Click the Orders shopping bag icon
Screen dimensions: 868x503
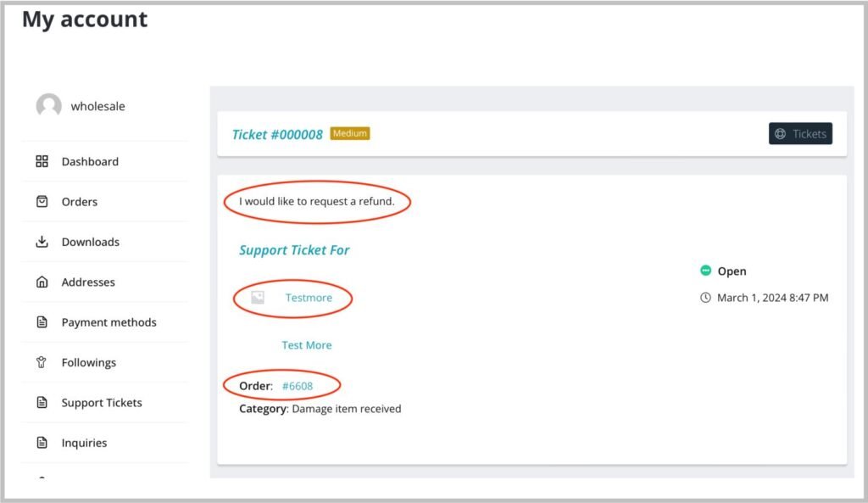coord(42,202)
